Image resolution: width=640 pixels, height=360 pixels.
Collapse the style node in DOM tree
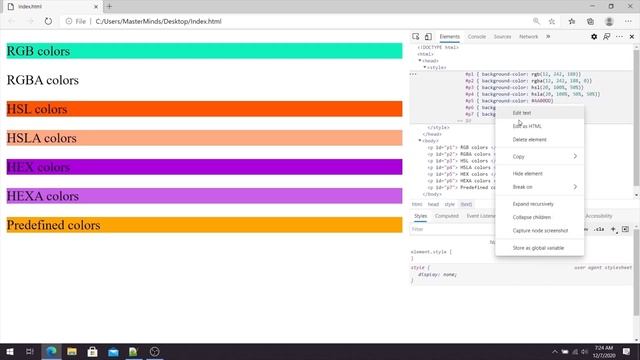click(x=424, y=67)
